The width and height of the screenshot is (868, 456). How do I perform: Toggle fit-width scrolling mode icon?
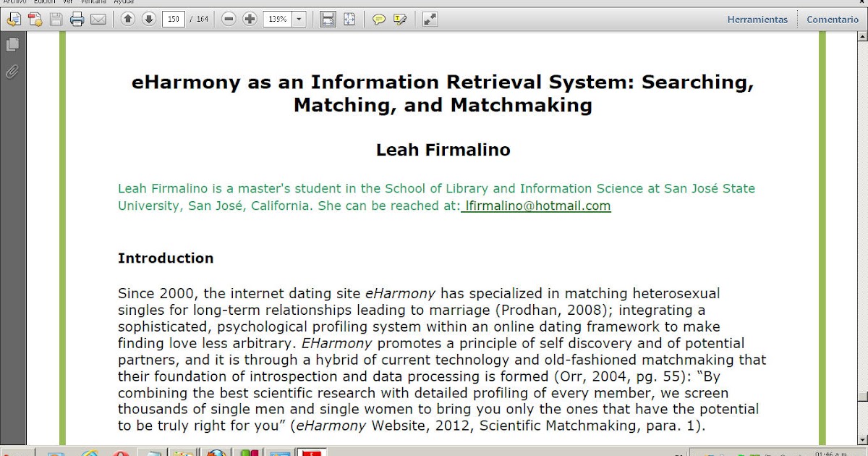pos(328,20)
